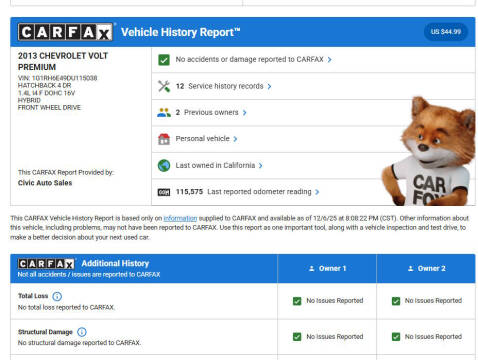This screenshot has height=360, width=478.
Task: Click 'Total Loss' row label
Action: pyautogui.click(x=33, y=296)
